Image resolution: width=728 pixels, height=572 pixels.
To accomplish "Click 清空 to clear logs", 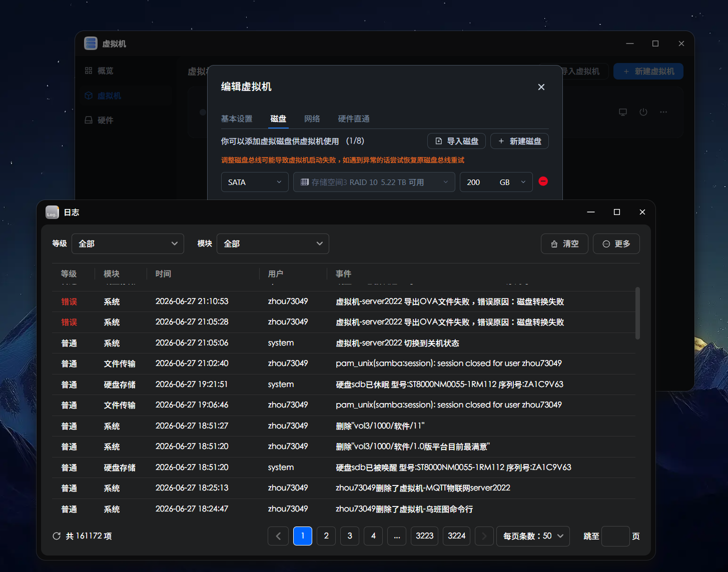I will point(564,244).
